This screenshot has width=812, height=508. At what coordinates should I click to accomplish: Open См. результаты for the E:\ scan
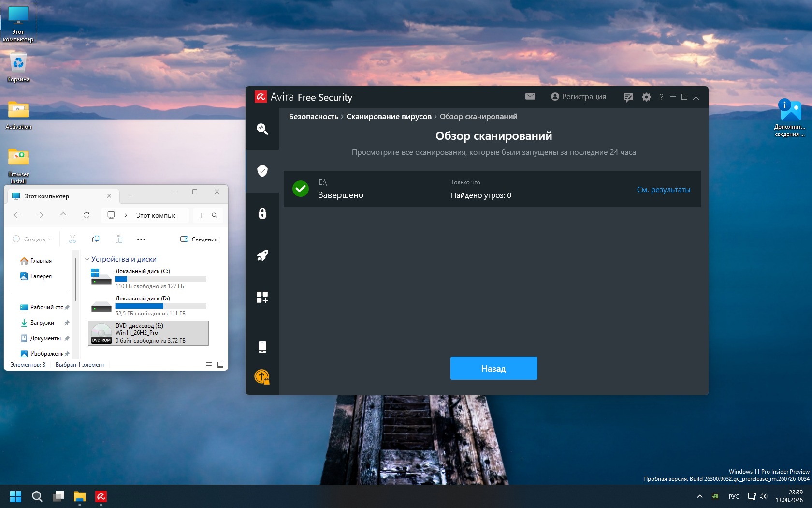664,190
